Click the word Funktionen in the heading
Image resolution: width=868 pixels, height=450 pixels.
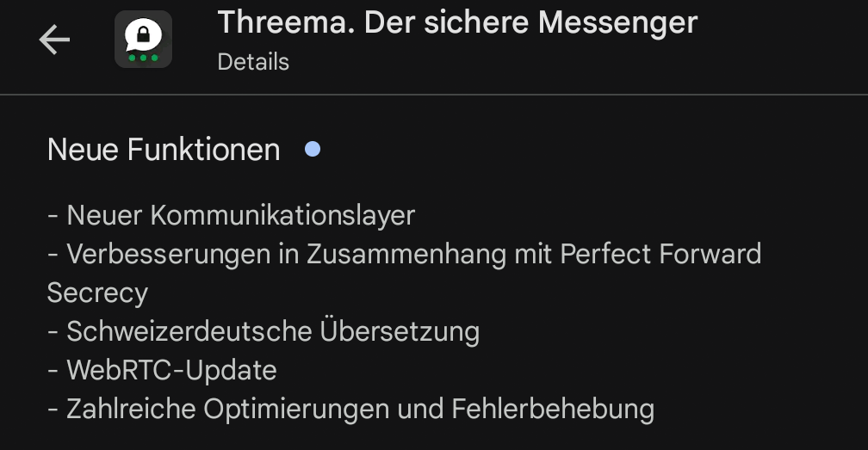click(x=203, y=150)
